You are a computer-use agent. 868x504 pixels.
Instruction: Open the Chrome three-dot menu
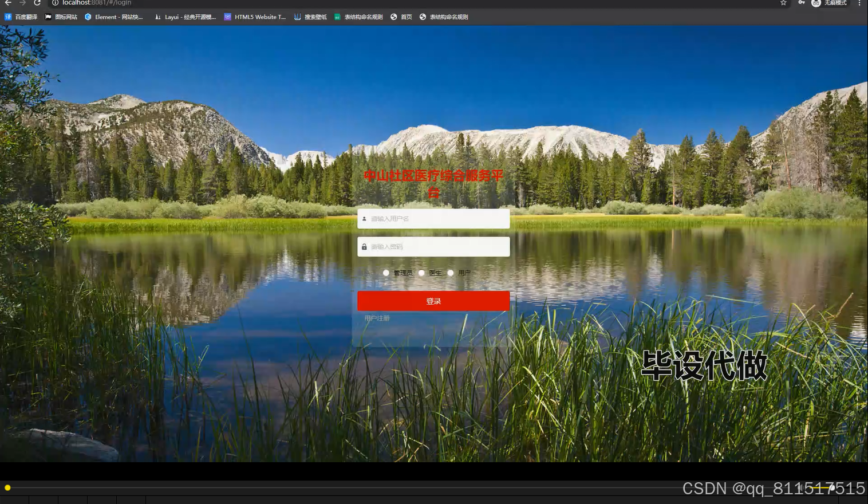click(x=859, y=3)
